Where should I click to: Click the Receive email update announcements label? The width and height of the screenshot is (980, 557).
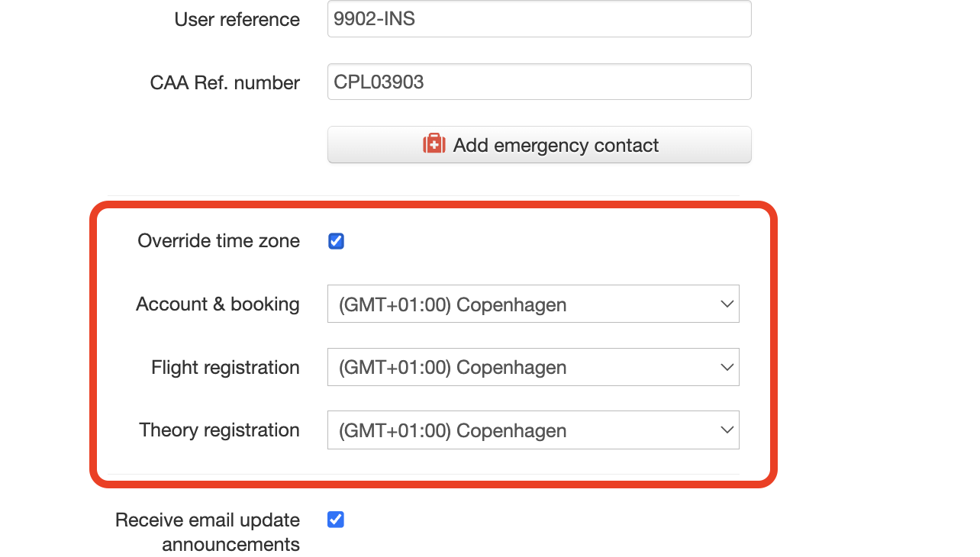pyautogui.click(x=207, y=532)
